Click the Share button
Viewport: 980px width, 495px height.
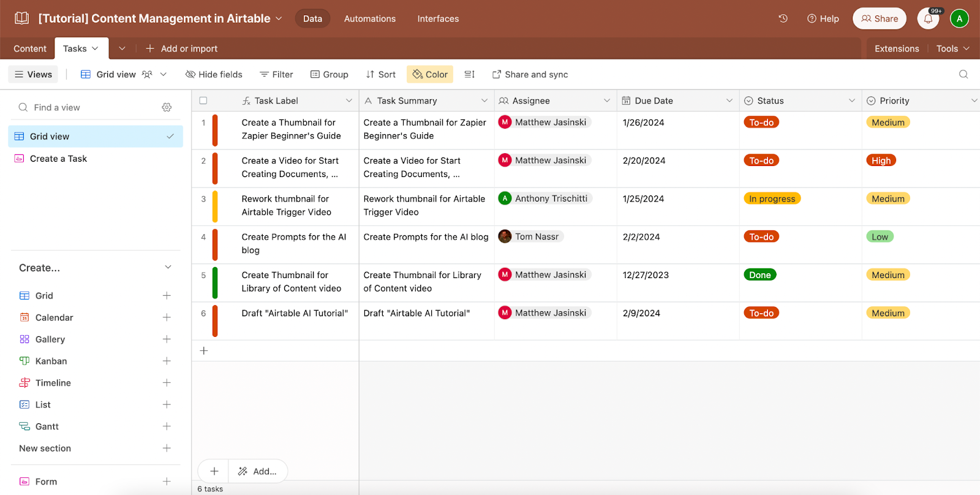pyautogui.click(x=880, y=18)
